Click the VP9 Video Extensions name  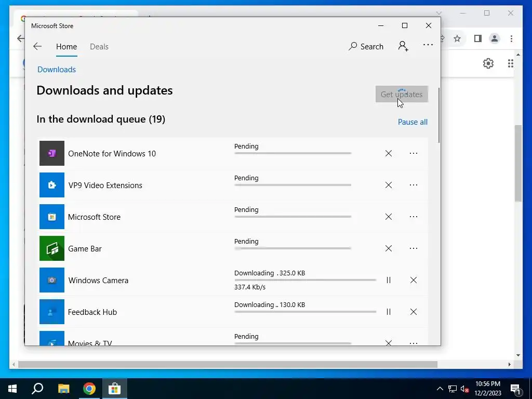[x=105, y=185]
